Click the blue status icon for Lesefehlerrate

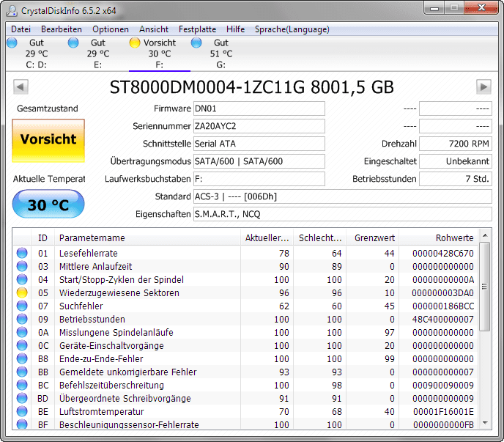coord(22,253)
